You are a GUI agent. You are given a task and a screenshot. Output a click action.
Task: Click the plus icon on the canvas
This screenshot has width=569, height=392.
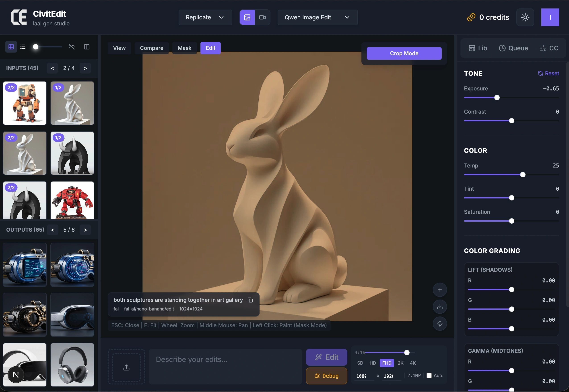click(440, 290)
